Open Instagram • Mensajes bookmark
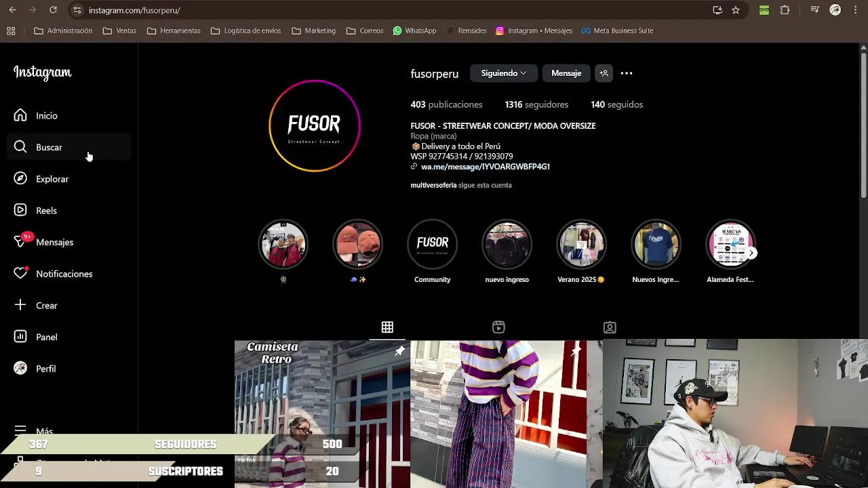Image resolution: width=868 pixels, height=488 pixels. [x=534, y=30]
